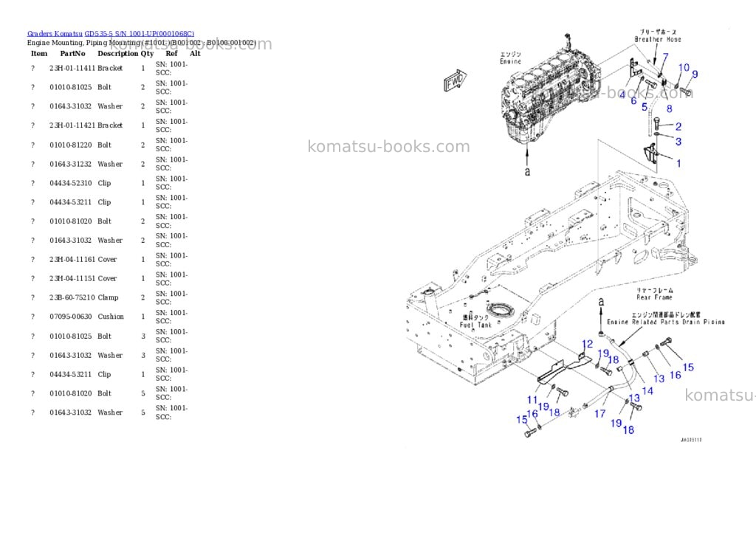Screen dimensions: 756x535
Task: Click callout number 17 in diagram
Action: click(x=599, y=413)
